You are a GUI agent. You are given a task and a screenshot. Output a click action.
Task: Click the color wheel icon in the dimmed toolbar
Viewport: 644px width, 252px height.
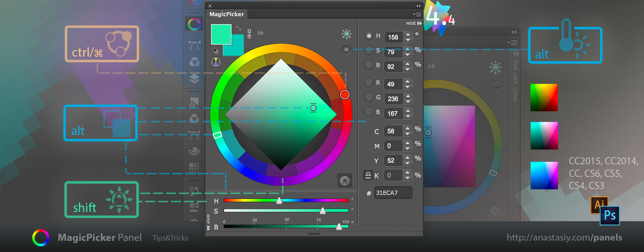click(x=194, y=24)
